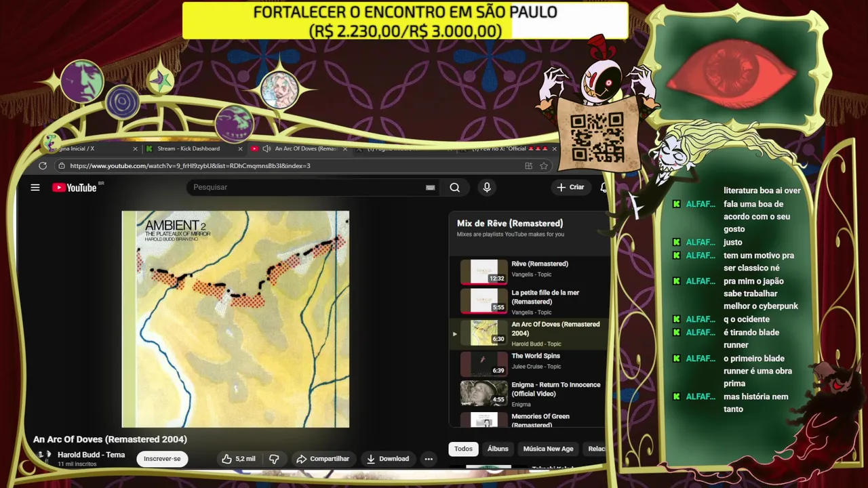Image resolution: width=868 pixels, height=488 pixels.
Task: Click Harold Budd channel avatar
Action: [45, 457]
